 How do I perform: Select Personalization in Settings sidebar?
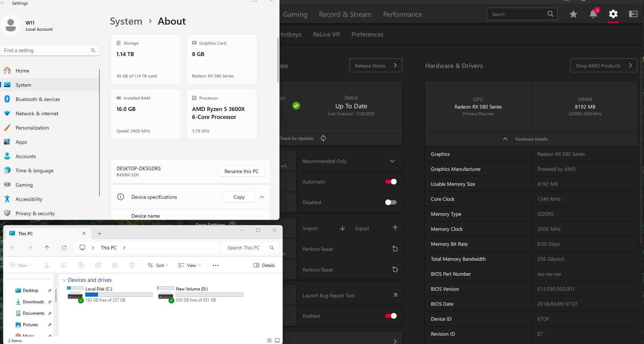point(50,128)
